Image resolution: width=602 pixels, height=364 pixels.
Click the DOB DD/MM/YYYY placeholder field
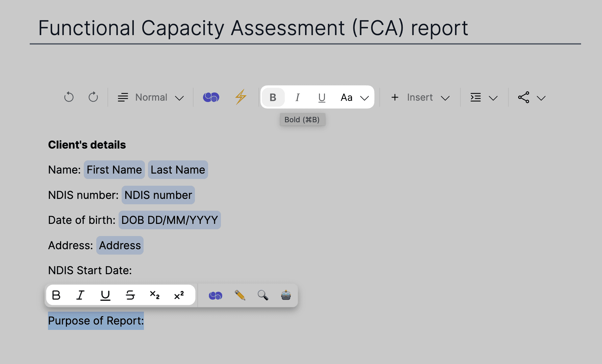pos(170,220)
